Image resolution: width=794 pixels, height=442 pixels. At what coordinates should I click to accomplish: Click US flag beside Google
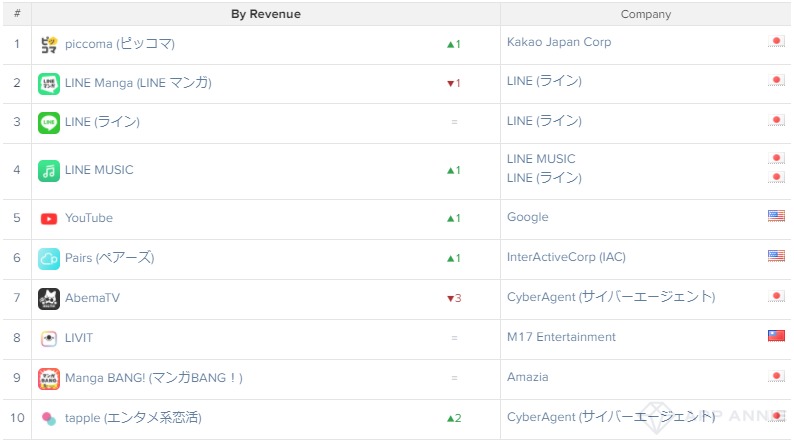776,216
